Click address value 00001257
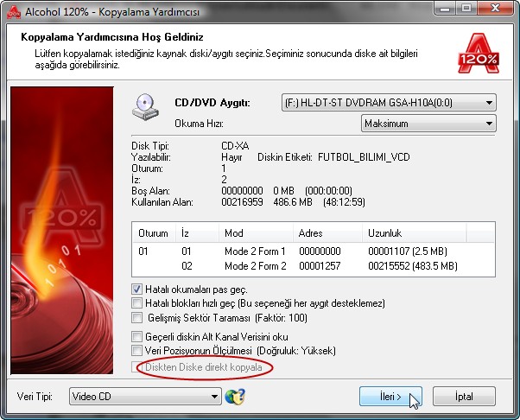 [x=320, y=265]
